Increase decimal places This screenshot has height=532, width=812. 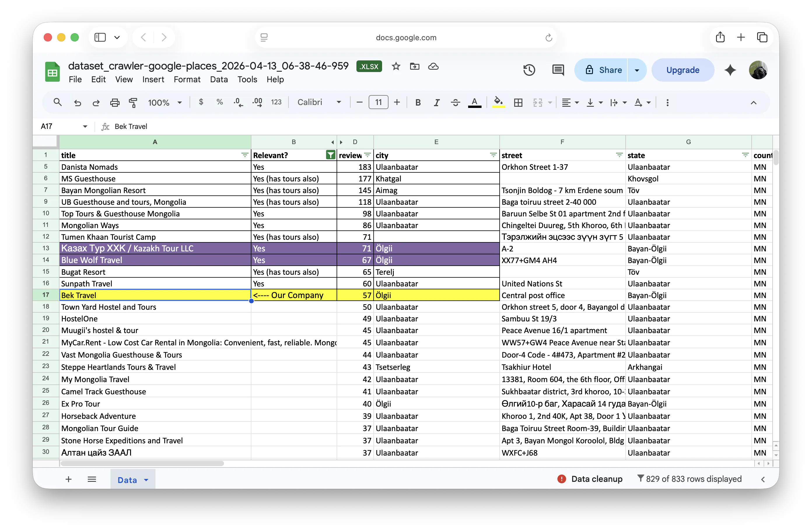pyautogui.click(x=257, y=102)
